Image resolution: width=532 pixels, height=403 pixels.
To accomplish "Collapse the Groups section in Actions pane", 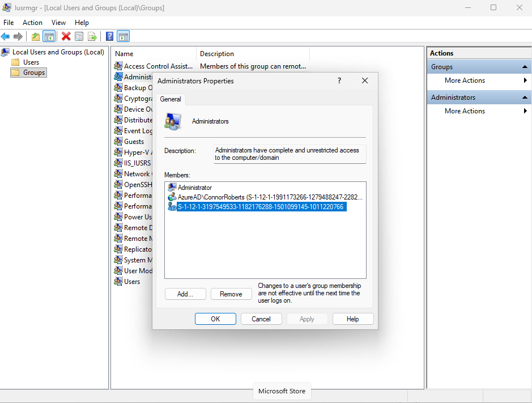I will 525,67.
